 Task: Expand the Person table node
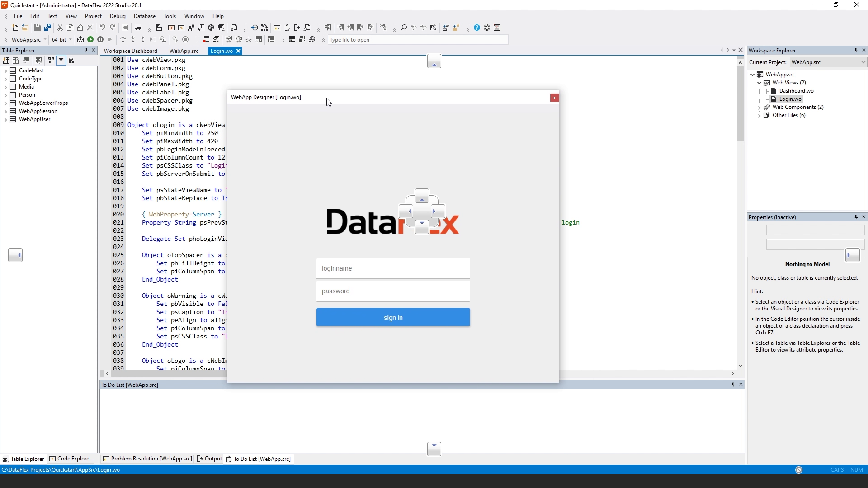pos(5,95)
